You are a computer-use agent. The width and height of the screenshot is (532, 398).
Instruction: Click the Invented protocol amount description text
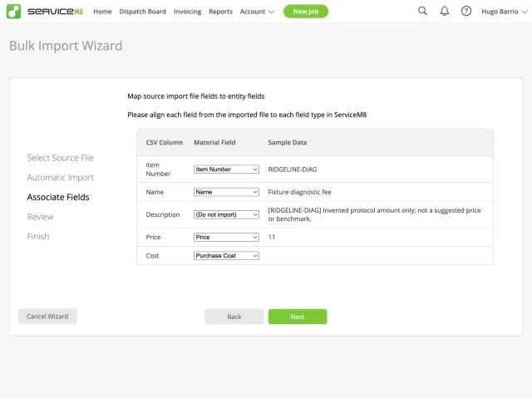(x=374, y=214)
